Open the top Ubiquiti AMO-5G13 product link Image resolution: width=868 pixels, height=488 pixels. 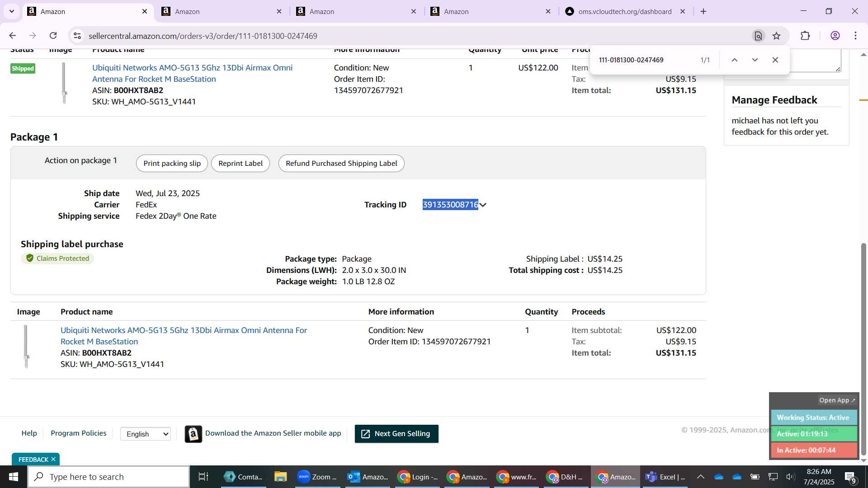[x=192, y=73]
